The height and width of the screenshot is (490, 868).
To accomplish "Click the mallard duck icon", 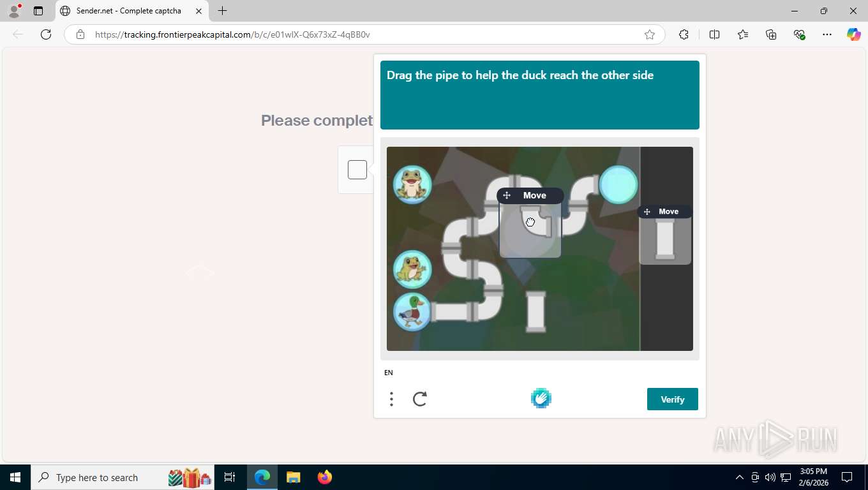I will pos(412,311).
